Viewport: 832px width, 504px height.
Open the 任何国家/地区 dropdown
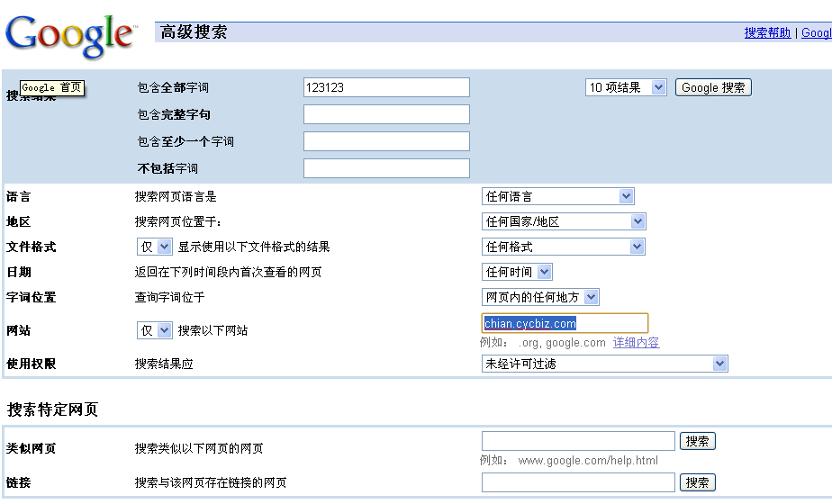coord(564,221)
